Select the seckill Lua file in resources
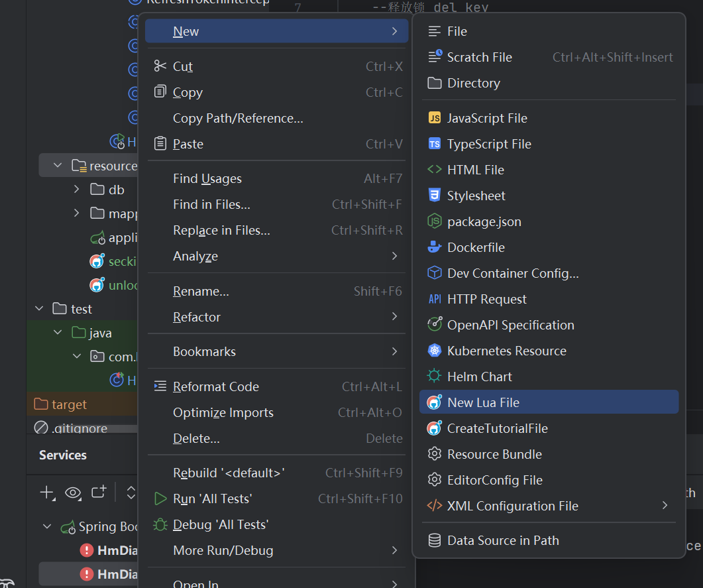This screenshot has width=703, height=588. coord(122,261)
